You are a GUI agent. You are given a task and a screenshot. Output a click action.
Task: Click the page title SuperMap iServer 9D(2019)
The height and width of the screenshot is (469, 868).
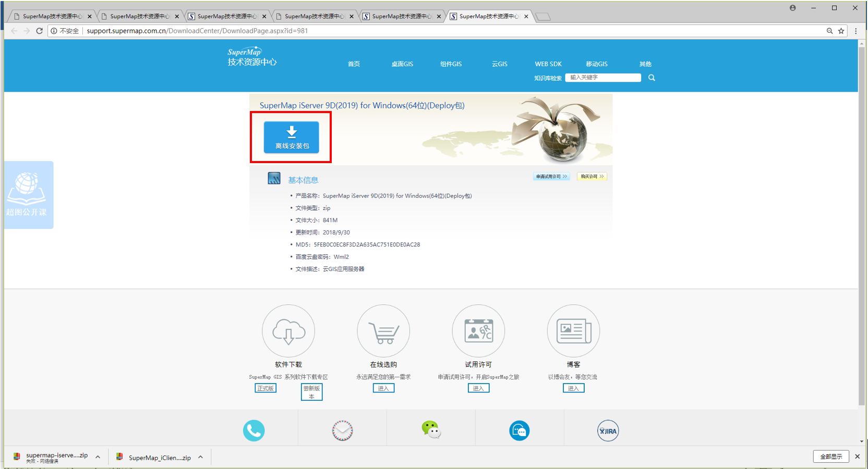coord(362,105)
